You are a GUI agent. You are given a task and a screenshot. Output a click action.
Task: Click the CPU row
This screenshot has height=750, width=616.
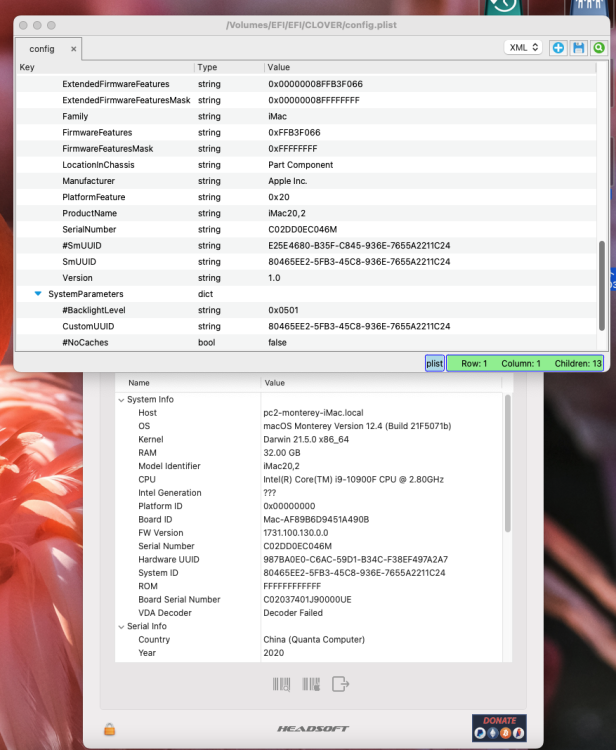point(309,480)
